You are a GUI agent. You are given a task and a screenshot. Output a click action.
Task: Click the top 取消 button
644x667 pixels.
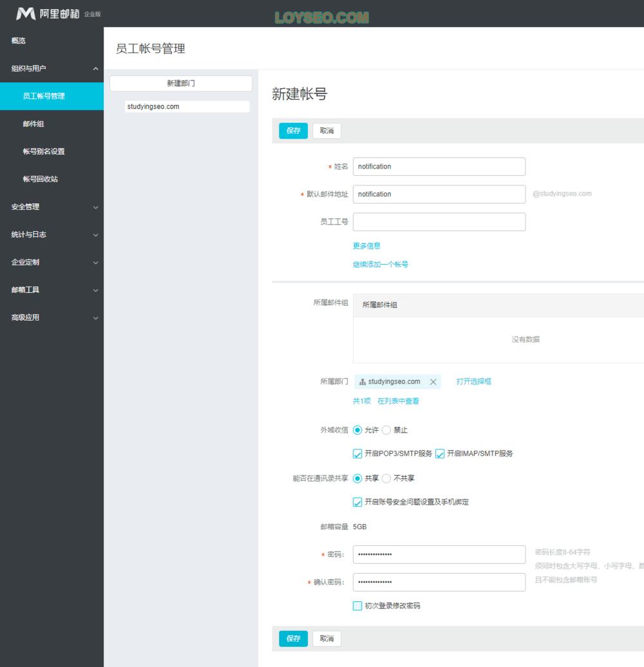[327, 131]
